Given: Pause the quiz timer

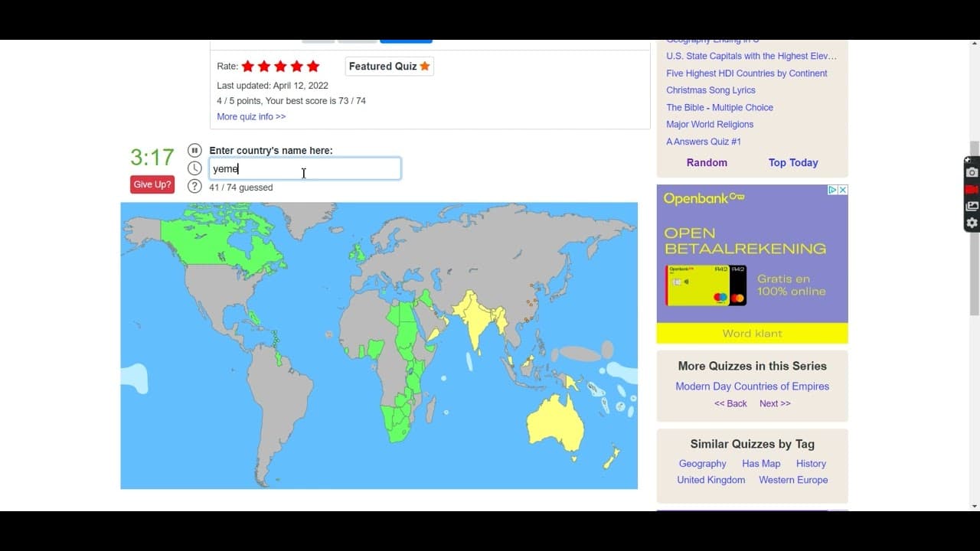Looking at the screenshot, I should point(195,151).
